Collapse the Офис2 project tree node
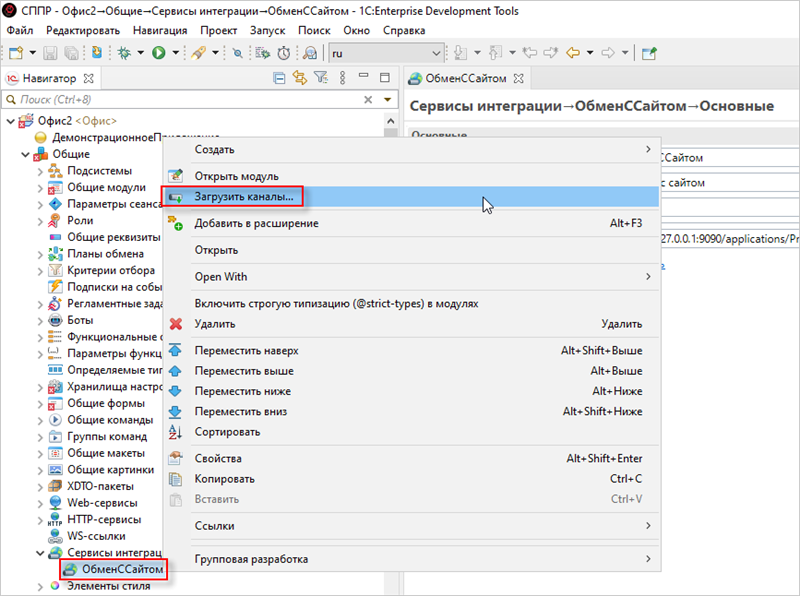800x596 pixels. click(11, 121)
